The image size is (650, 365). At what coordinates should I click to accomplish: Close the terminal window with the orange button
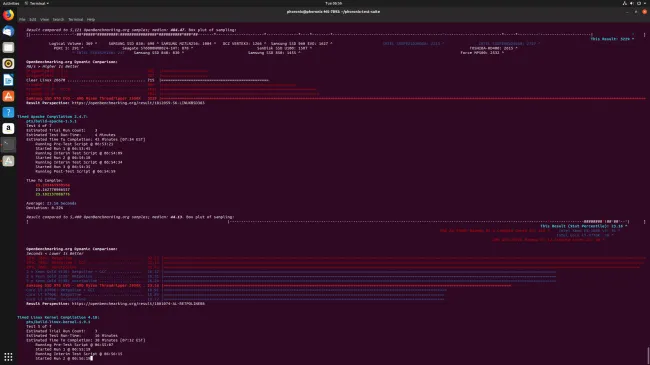coord(644,12)
